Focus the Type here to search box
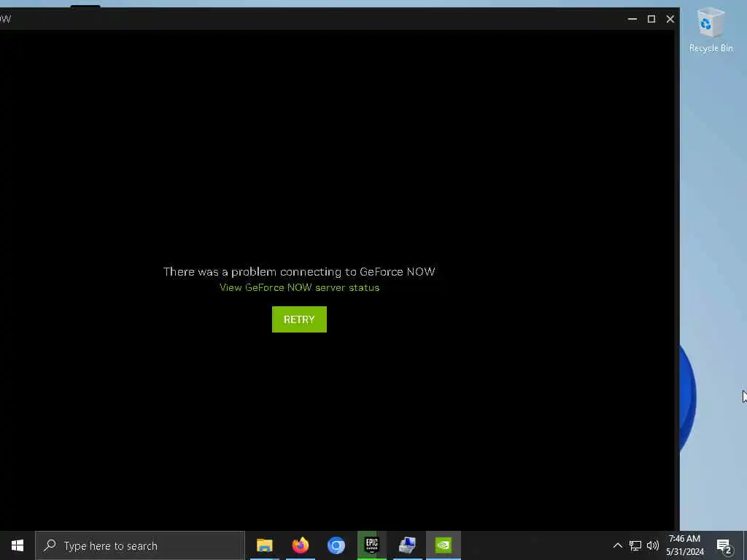The height and width of the screenshot is (560, 747). click(x=140, y=545)
